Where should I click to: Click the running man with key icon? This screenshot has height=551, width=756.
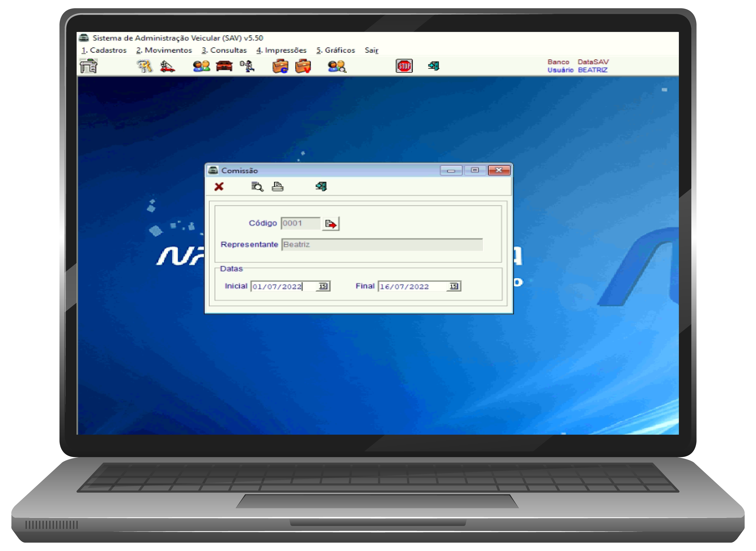(x=247, y=66)
